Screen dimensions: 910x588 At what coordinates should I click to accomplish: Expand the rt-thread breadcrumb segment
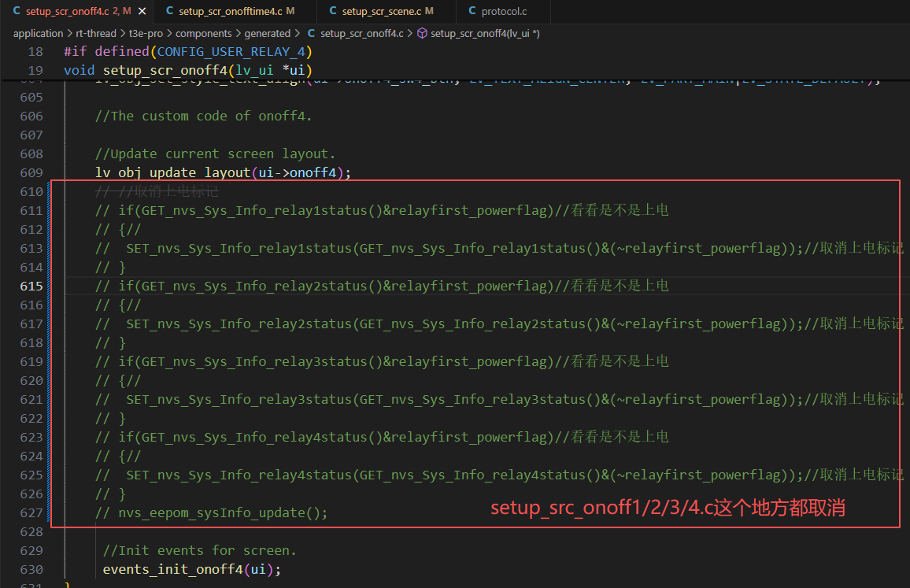click(x=95, y=33)
